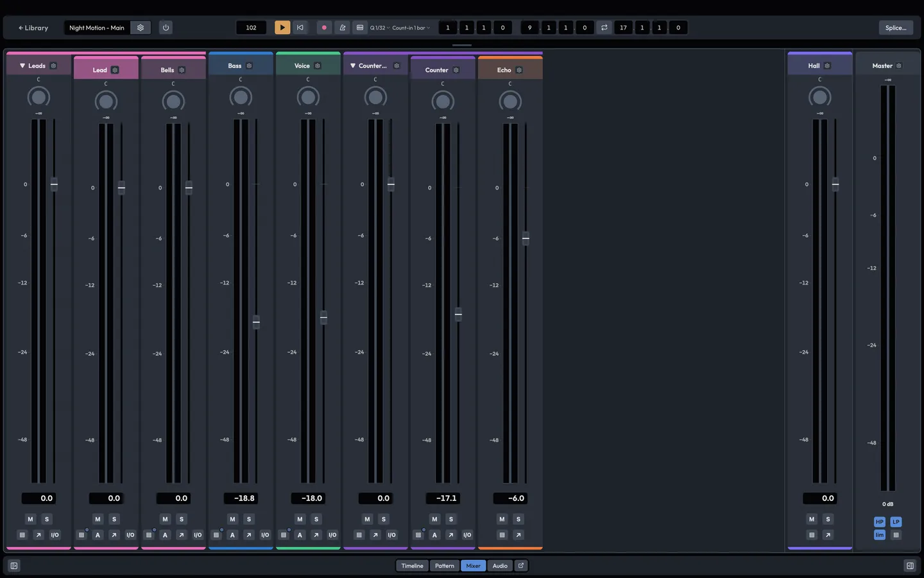The height and width of the screenshot is (578, 924).
Task: Click the square grid button on the Voice channel
Action: point(284,535)
